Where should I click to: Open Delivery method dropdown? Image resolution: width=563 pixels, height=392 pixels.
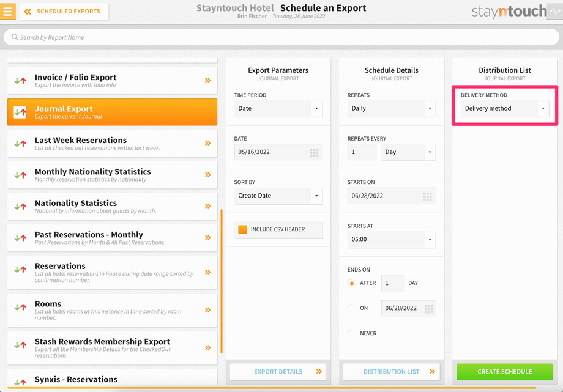tap(505, 108)
